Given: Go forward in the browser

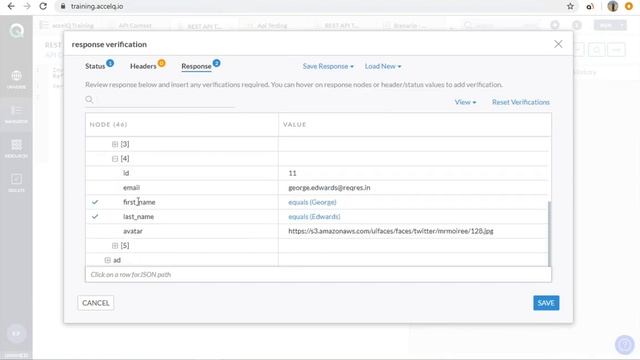Looking at the screenshot, I should point(27,6).
